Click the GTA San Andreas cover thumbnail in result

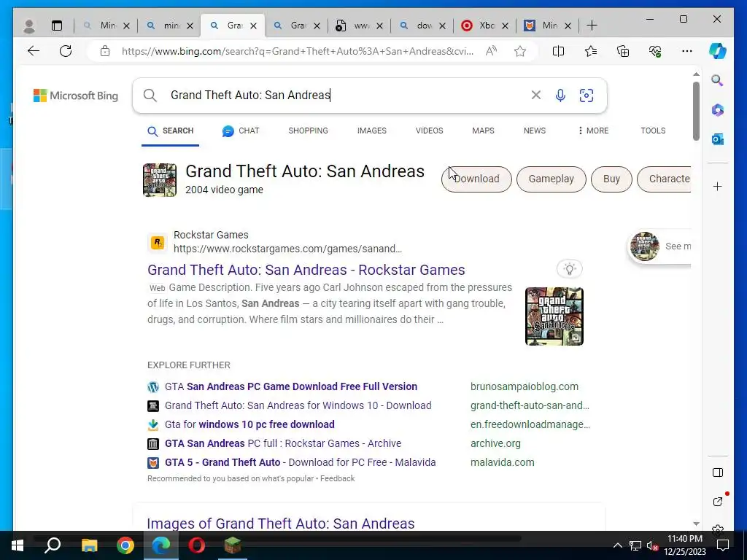(554, 316)
